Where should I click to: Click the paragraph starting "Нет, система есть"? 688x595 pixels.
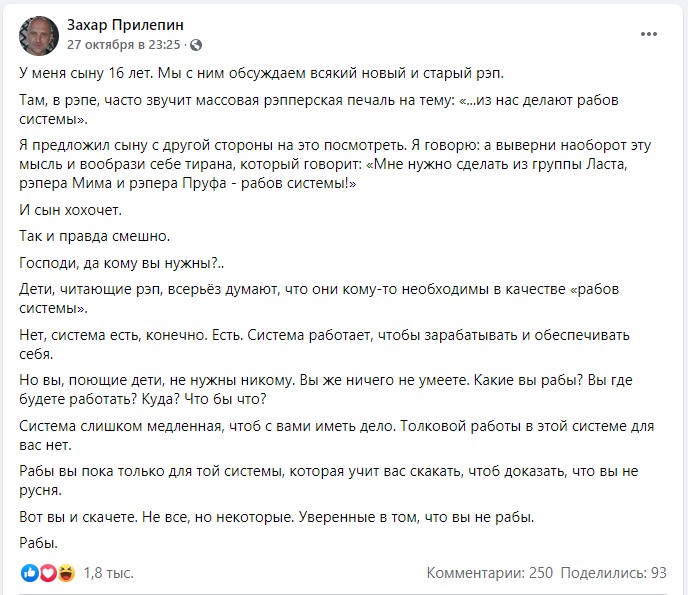[324, 344]
